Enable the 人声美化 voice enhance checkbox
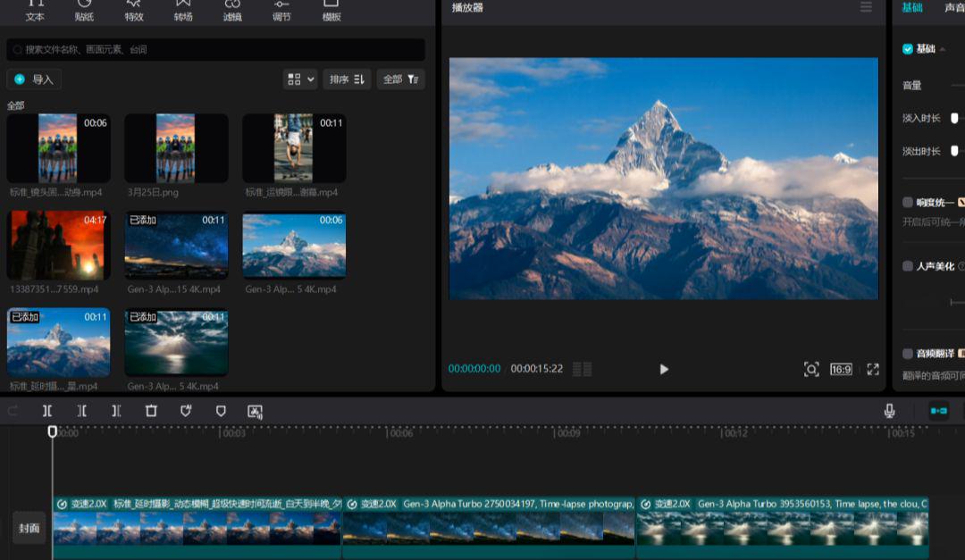Image resolution: width=965 pixels, height=560 pixels. [x=907, y=266]
